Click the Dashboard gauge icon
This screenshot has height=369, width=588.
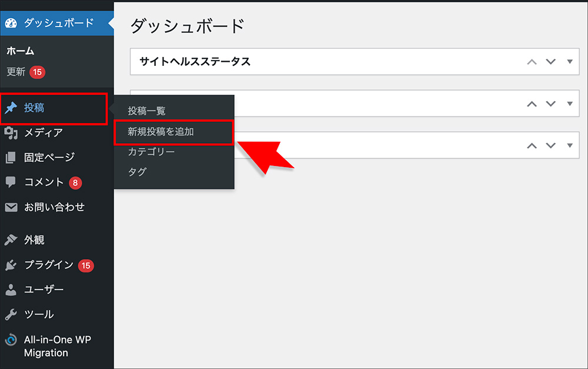11,23
